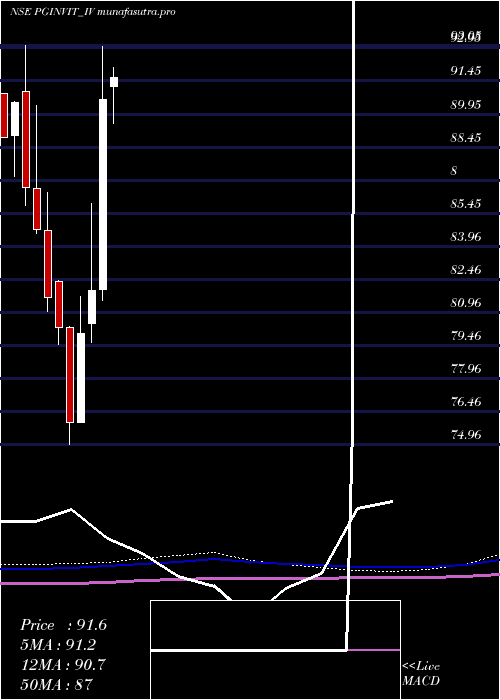Select the 83.96 price axis label

466,237
